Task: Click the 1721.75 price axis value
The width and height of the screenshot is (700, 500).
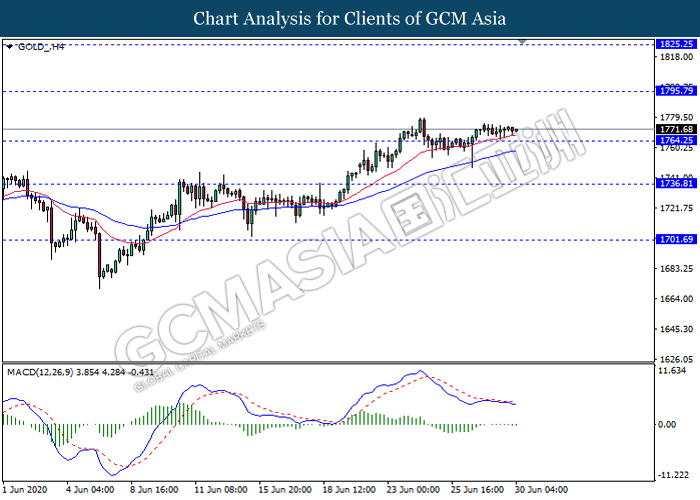Action: coord(676,208)
